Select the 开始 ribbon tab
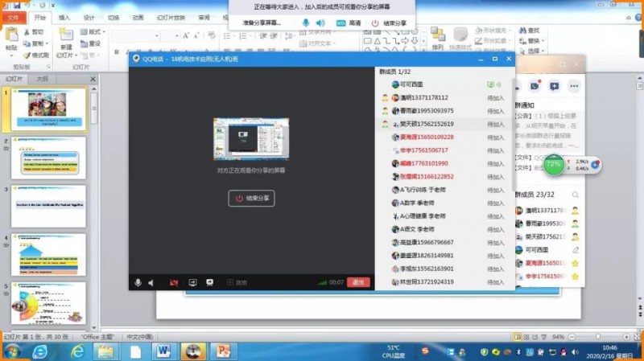This screenshot has width=644, height=361. (x=39, y=18)
